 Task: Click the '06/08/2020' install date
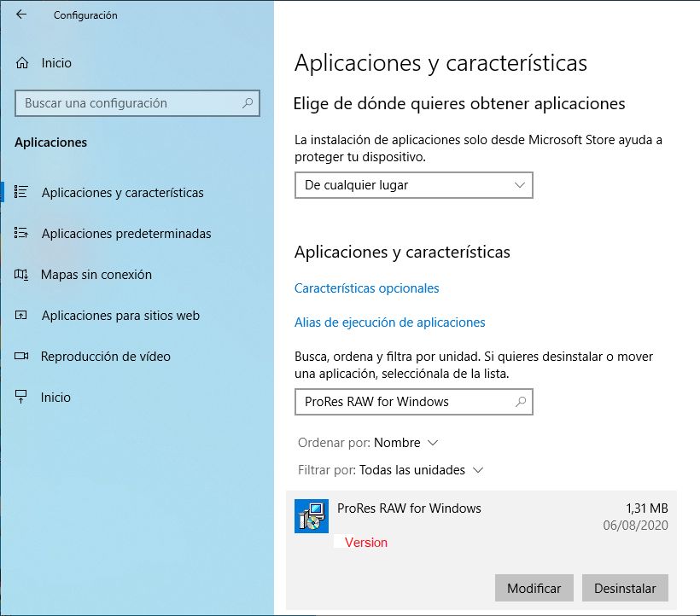pos(636,525)
